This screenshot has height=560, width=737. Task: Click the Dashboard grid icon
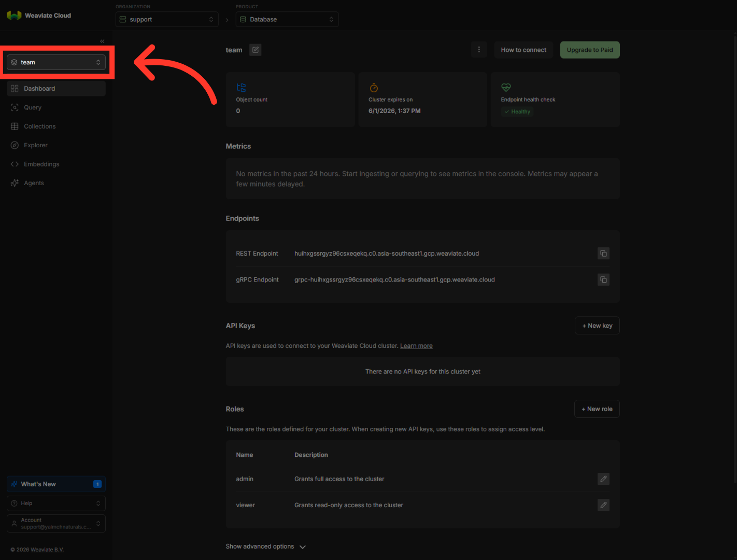tap(15, 89)
